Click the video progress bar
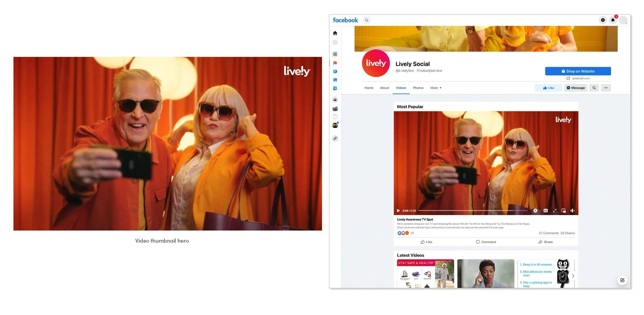This screenshot has height=315, width=644. coord(473,211)
